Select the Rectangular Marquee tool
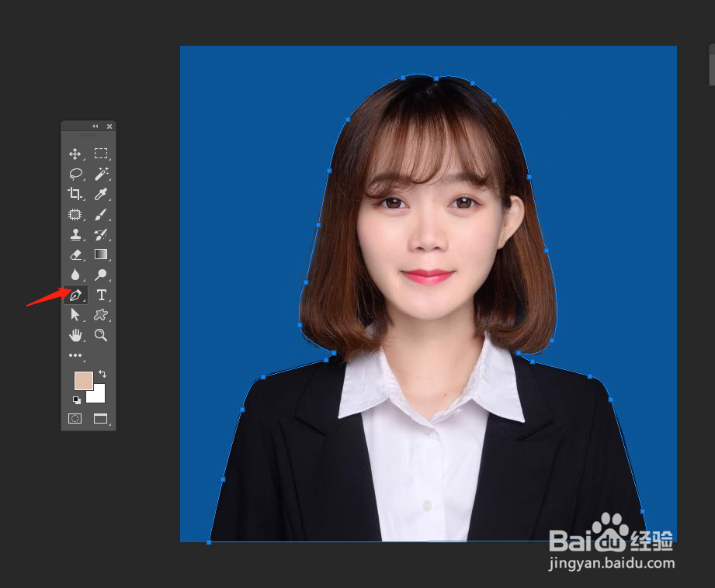Viewport: 715px width, 588px height. (101, 153)
